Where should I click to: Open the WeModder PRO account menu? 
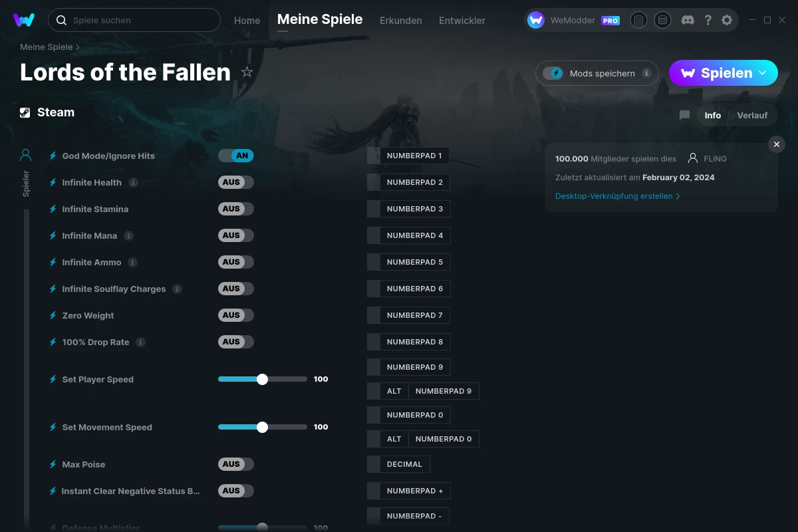click(573, 20)
